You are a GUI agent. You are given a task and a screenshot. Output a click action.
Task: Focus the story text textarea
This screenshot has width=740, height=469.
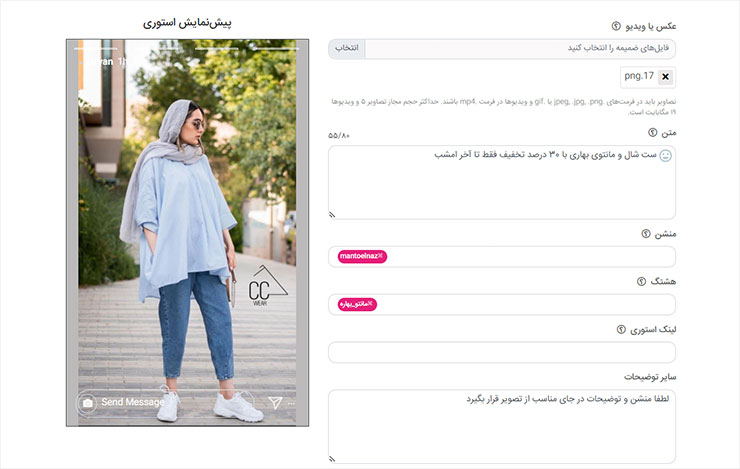pos(502,183)
